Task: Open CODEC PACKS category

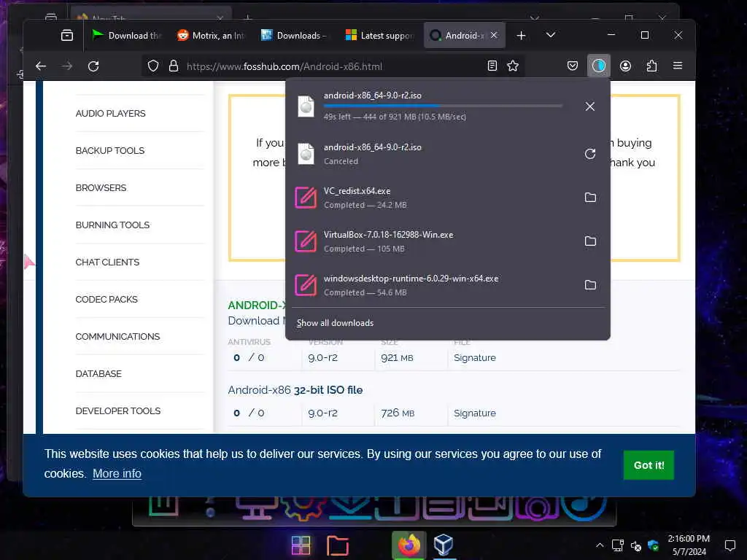Action: click(x=107, y=299)
